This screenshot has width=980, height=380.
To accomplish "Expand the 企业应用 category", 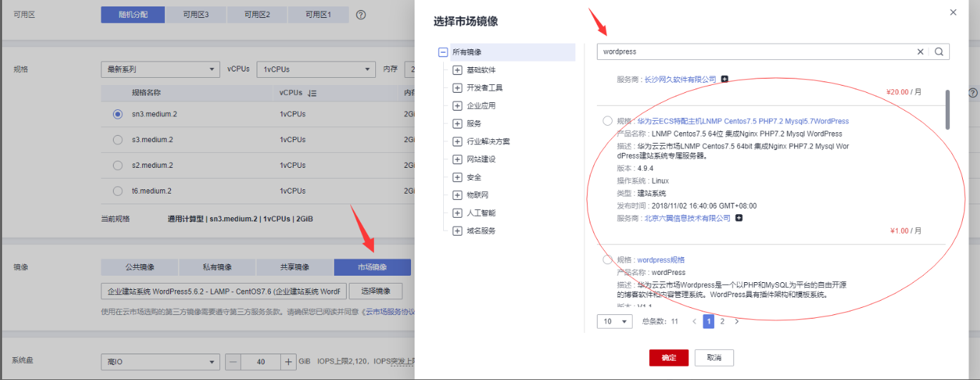I will point(457,106).
